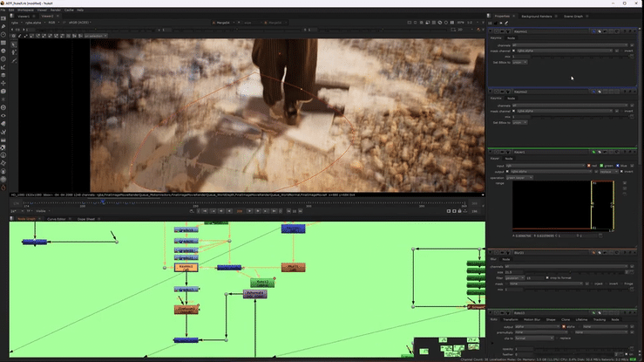Select the purple node in node graph
This screenshot has height=362, width=644.
click(x=255, y=294)
